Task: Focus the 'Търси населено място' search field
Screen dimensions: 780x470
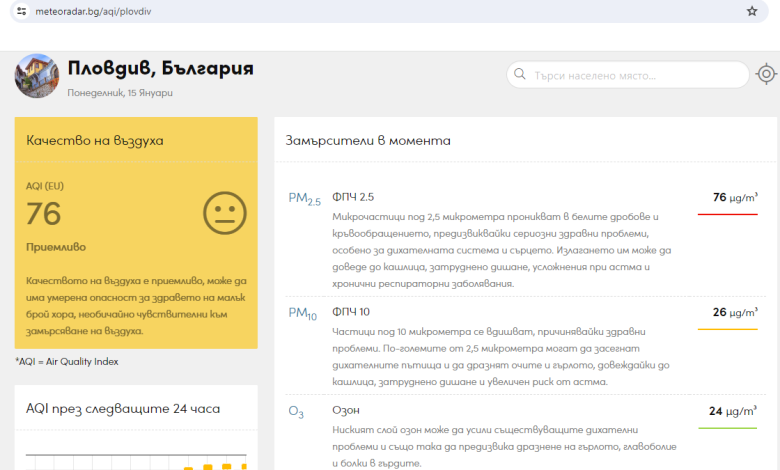Action: (x=628, y=75)
